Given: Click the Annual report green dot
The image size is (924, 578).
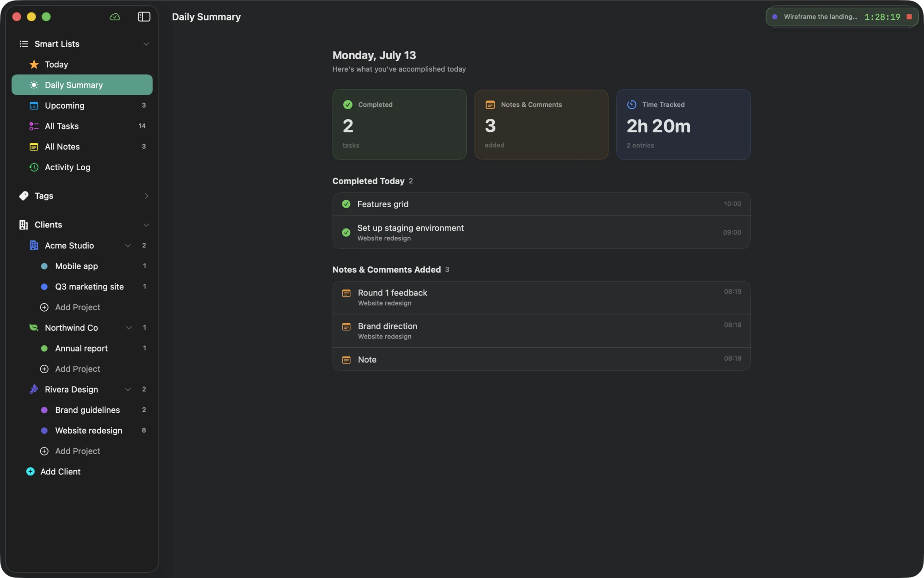Looking at the screenshot, I should (44, 349).
